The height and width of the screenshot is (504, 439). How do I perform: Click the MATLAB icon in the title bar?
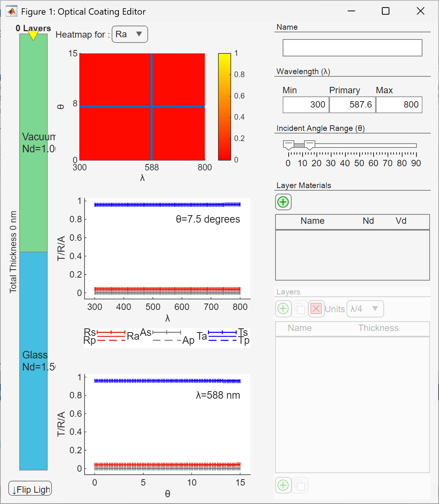coord(12,11)
